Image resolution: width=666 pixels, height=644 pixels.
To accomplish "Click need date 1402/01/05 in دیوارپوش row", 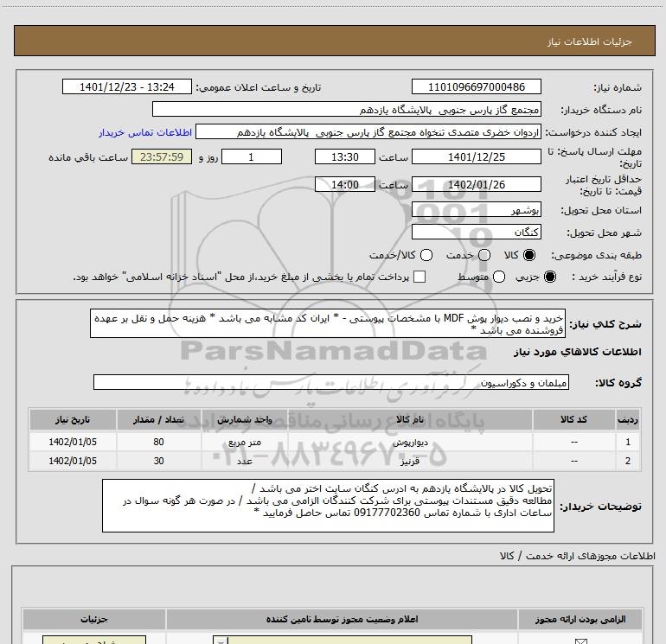I will point(73,442).
